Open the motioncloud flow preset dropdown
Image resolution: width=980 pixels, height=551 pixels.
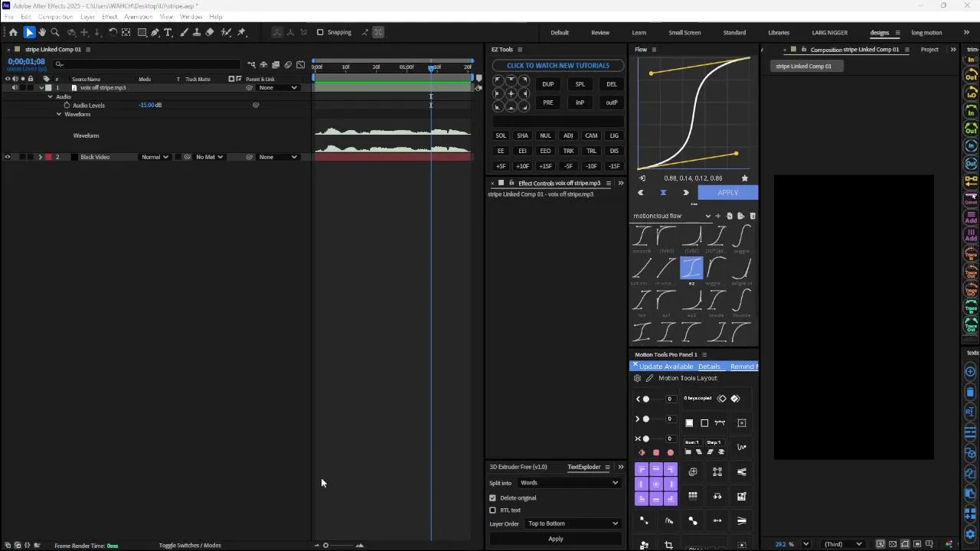coord(671,216)
